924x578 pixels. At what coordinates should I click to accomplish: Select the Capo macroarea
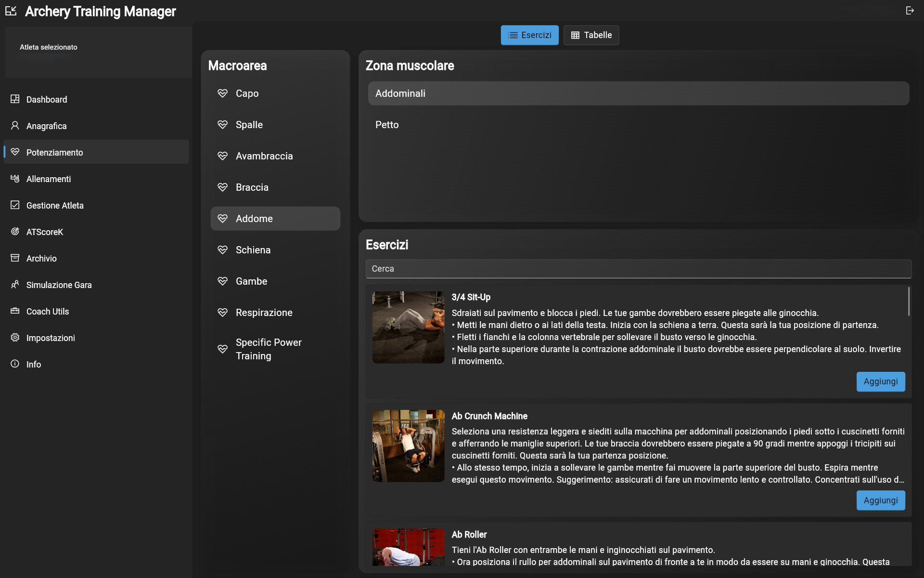point(275,93)
